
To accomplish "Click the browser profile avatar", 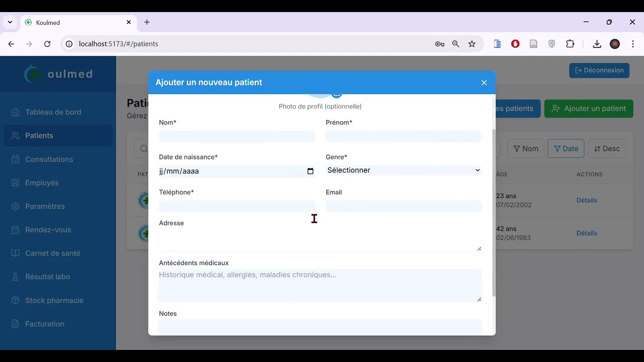I will (x=615, y=44).
